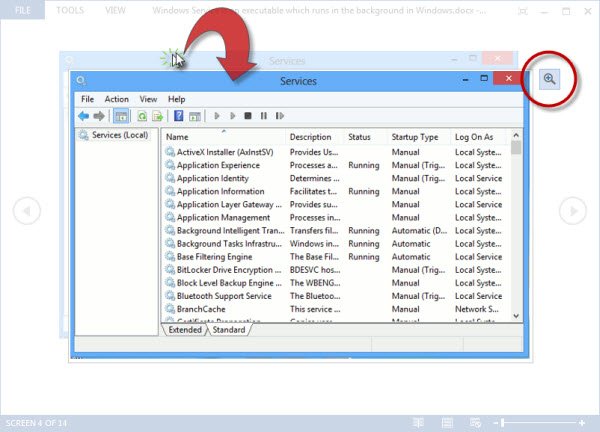
Task: Open the FILE tab in Word
Action: [x=23, y=10]
